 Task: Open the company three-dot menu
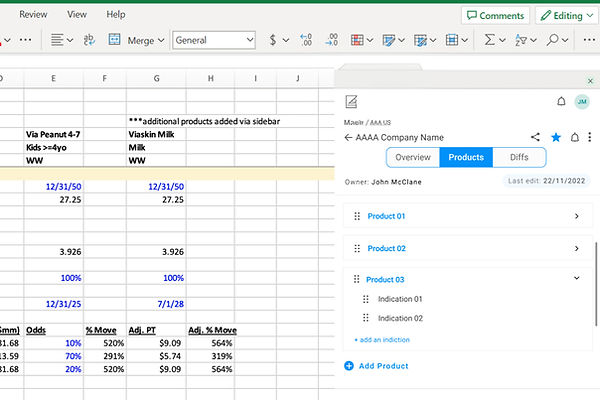(x=590, y=137)
